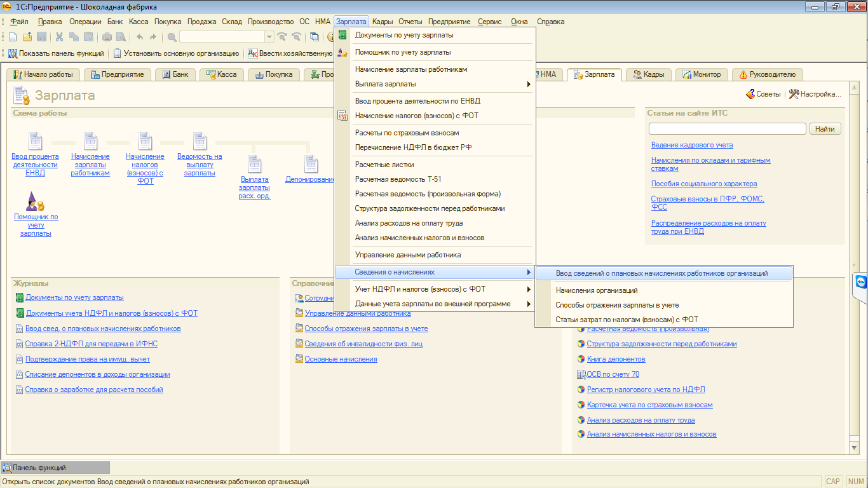
Task: Click the Начисление налогов (взносов) с ФОТ scheme icon
Action: click(x=145, y=141)
